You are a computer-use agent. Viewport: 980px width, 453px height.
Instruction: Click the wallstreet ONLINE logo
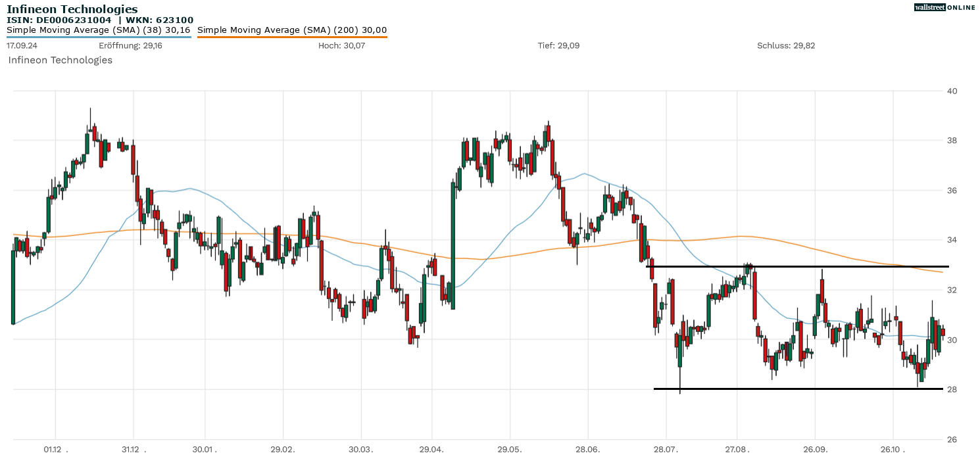[x=944, y=7]
